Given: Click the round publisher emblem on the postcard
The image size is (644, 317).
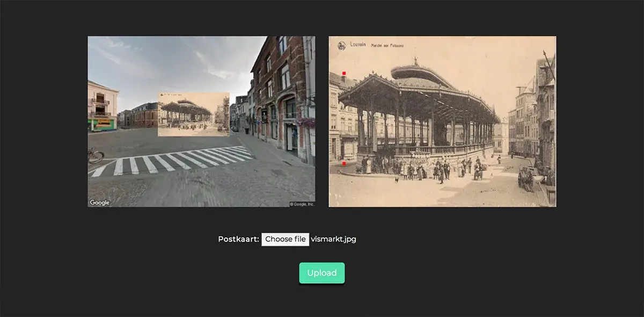Looking at the screenshot, I should point(342,46).
